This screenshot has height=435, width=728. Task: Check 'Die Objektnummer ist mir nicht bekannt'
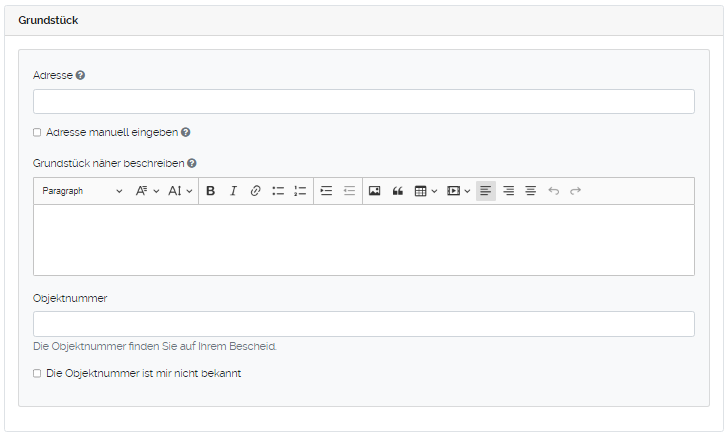[37, 373]
